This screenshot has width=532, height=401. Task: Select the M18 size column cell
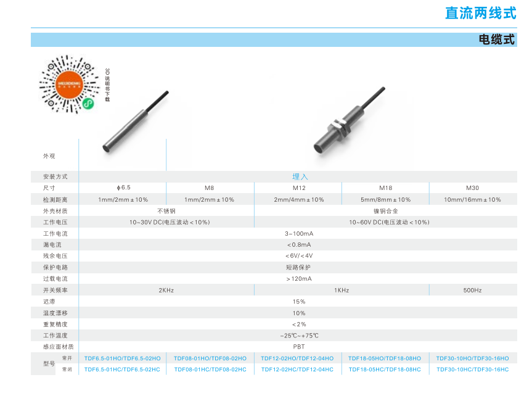385,188
